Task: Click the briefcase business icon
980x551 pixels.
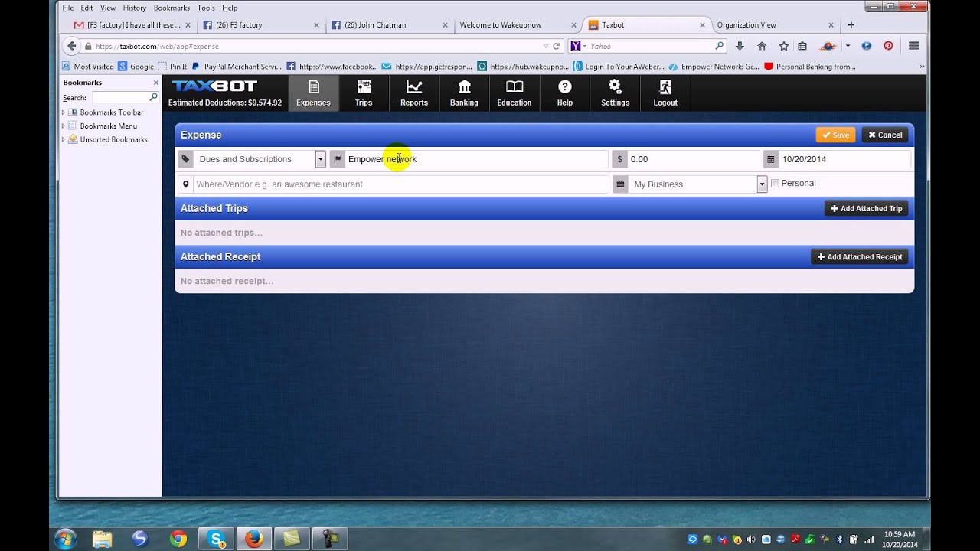Action: tap(620, 184)
